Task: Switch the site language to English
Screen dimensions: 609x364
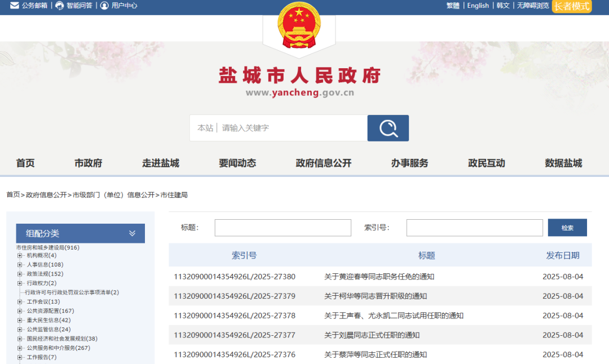Action: pos(478,6)
